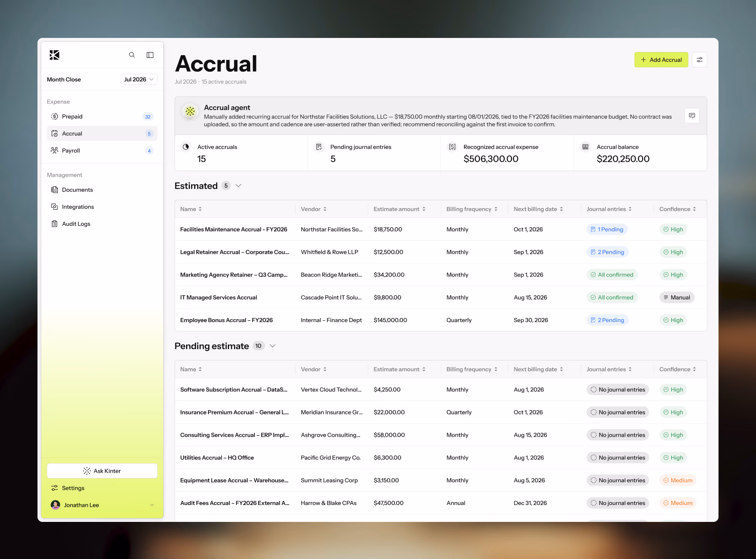
Task: Click Jonathan Lee's avatar
Action: pyautogui.click(x=55, y=505)
